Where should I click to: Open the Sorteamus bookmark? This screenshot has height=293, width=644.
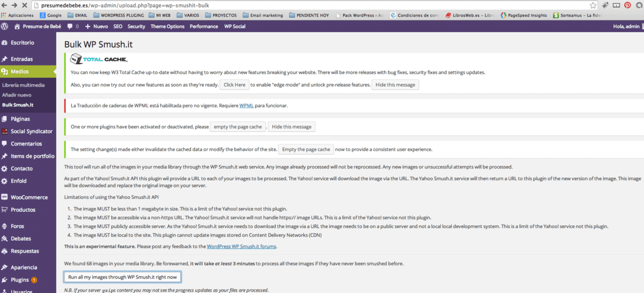point(577,15)
